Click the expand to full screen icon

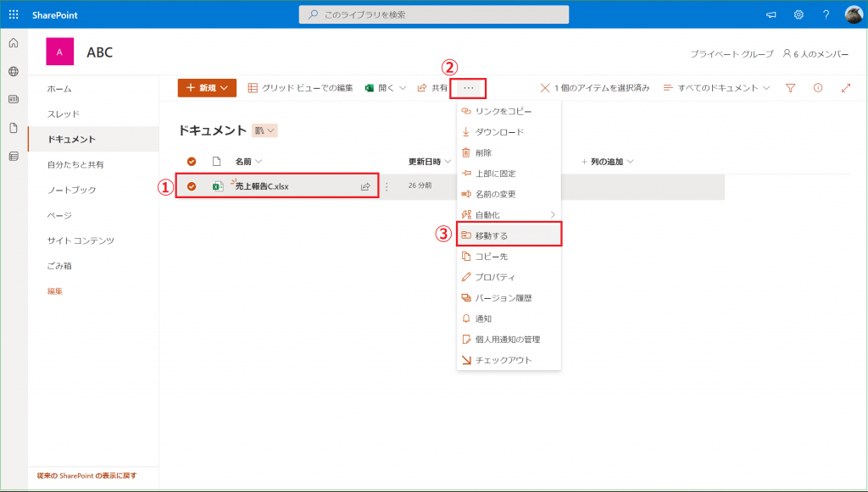pyautogui.click(x=845, y=87)
